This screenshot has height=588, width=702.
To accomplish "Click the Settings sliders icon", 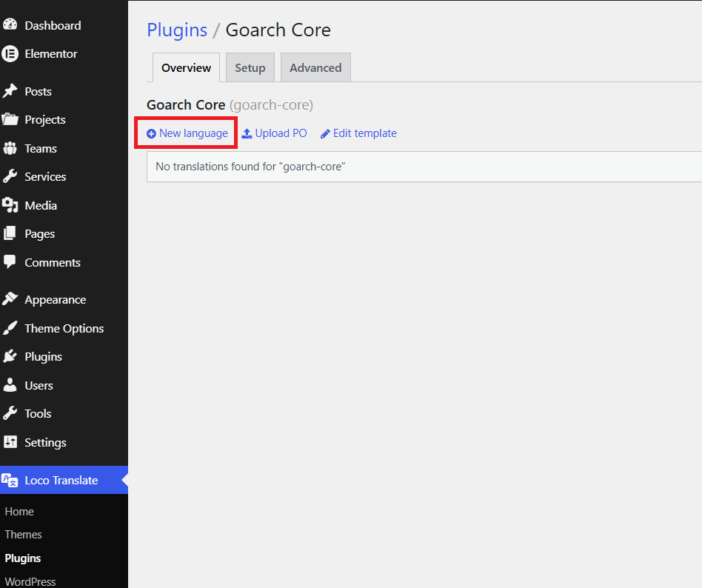I will (10, 442).
